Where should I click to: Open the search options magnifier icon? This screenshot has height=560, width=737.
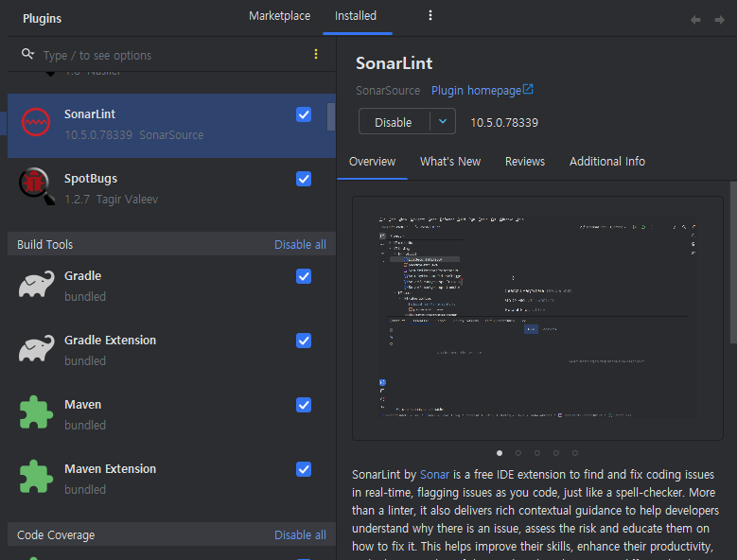click(27, 55)
